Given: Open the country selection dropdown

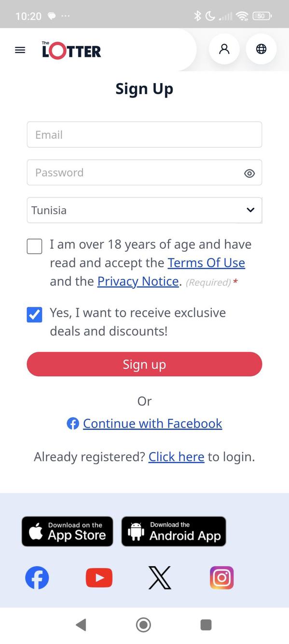Looking at the screenshot, I should [144, 210].
